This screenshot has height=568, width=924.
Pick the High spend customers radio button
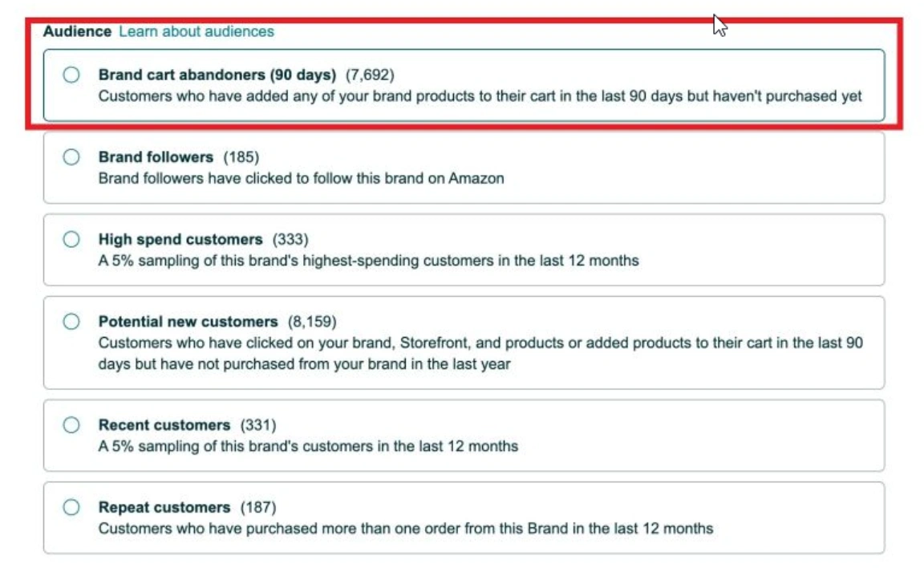71,239
